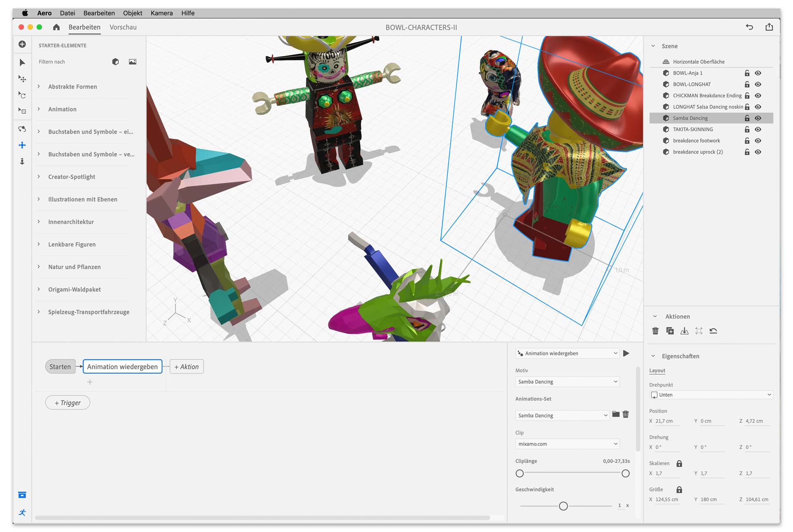Open the Clip mixamo.com dropdown
The image size is (793, 532).
(x=567, y=444)
